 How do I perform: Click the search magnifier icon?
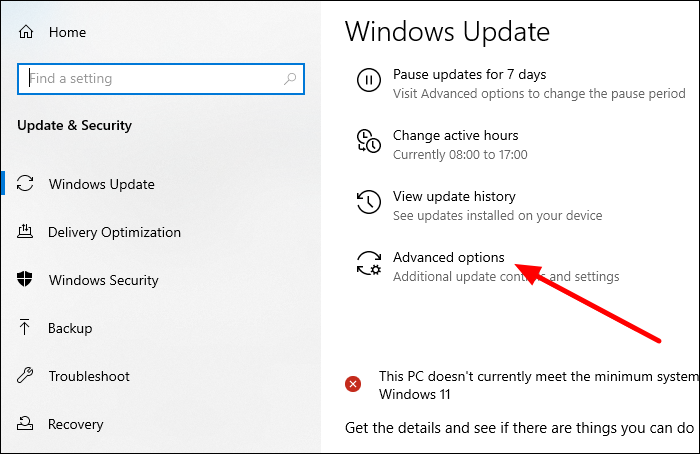(290, 78)
